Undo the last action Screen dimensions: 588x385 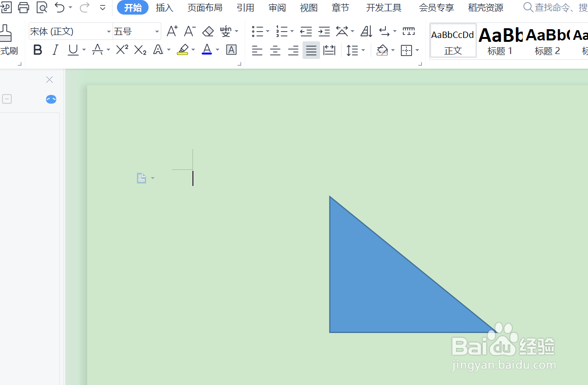(x=59, y=7)
